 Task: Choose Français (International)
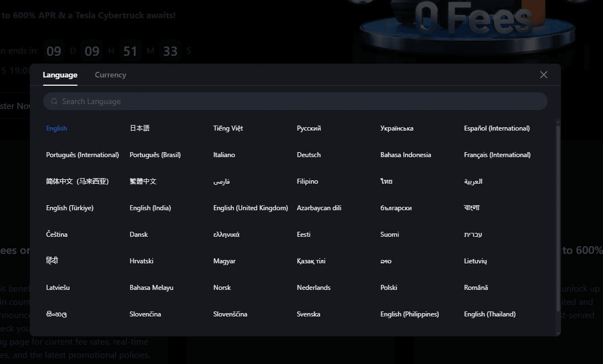[x=497, y=155]
